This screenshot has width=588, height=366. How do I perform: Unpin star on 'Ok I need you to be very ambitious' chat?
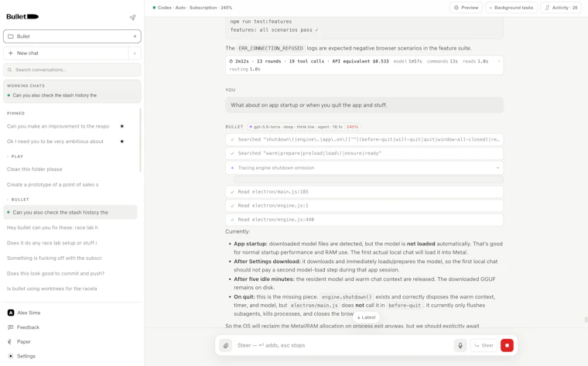coord(122,142)
